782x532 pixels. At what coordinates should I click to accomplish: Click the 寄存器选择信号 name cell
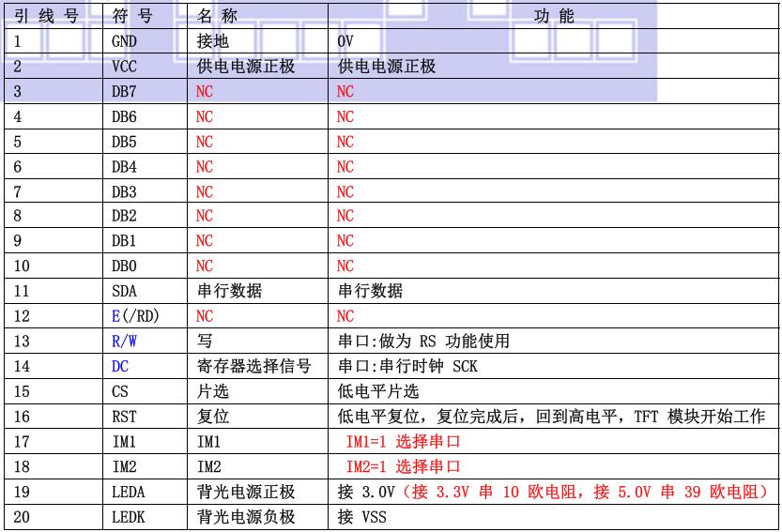click(253, 367)
